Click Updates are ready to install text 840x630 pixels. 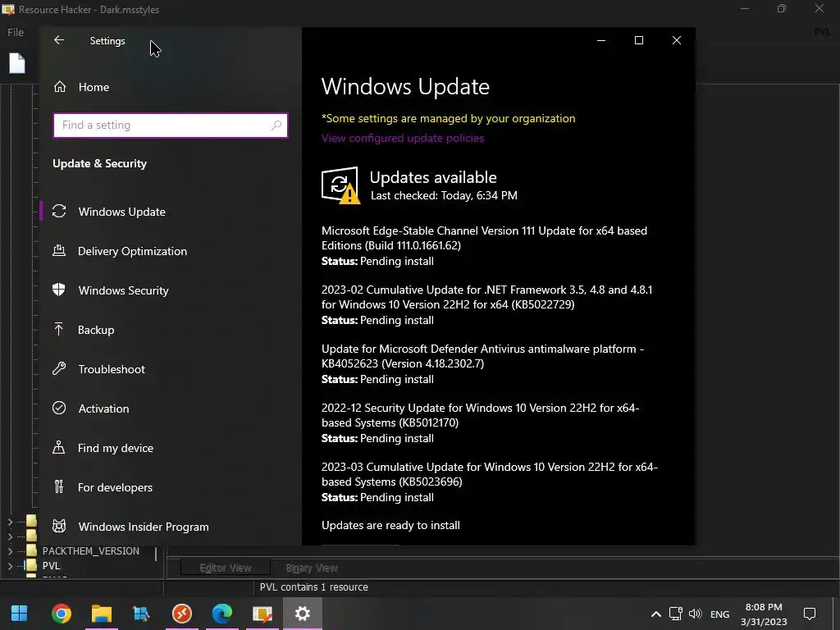(x=390, y=526)
